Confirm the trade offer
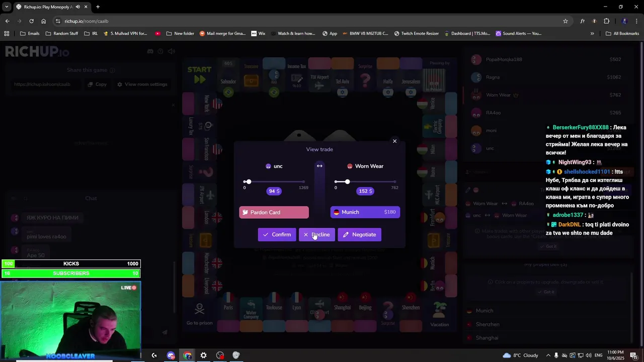Viewport: 644px width, 362px height. (277, 234)
